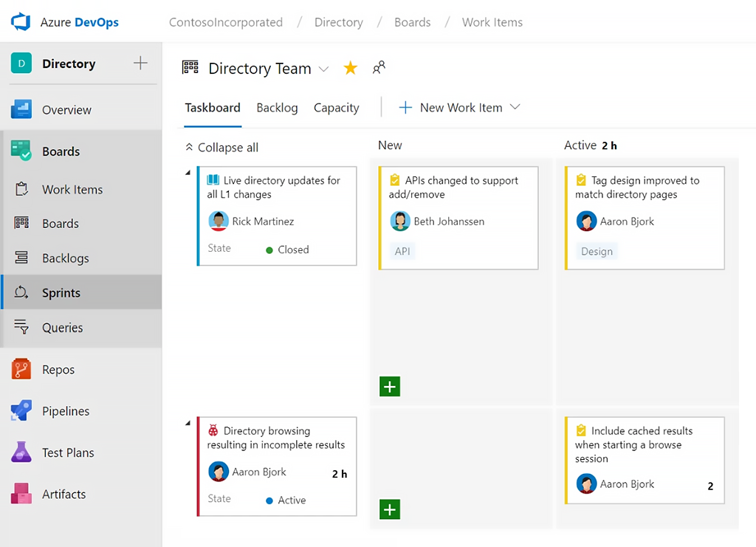
Task: Add task with green plus in Directory browsing row
Action: point(390,509)
